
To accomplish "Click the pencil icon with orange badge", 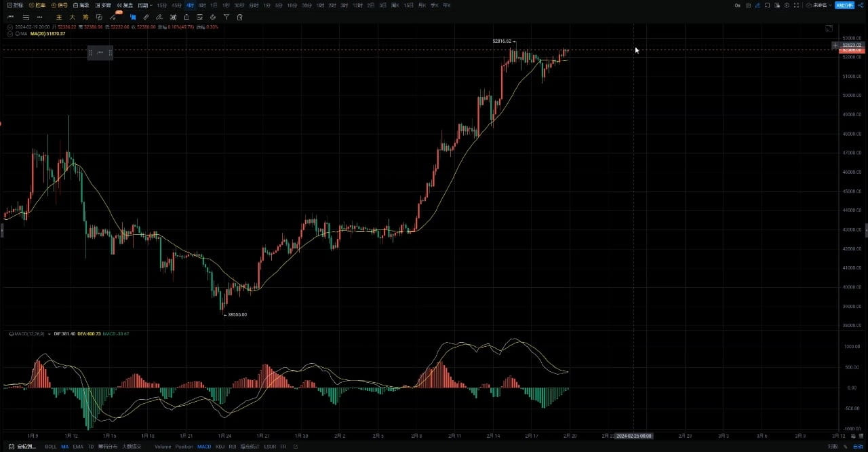I will (113, 16).
